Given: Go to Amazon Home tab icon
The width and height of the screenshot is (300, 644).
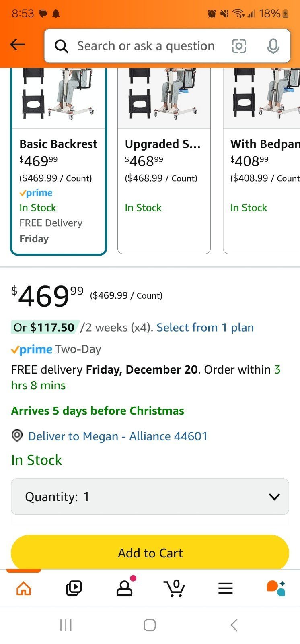Looking at the screenshot, I should coord(24,588).
